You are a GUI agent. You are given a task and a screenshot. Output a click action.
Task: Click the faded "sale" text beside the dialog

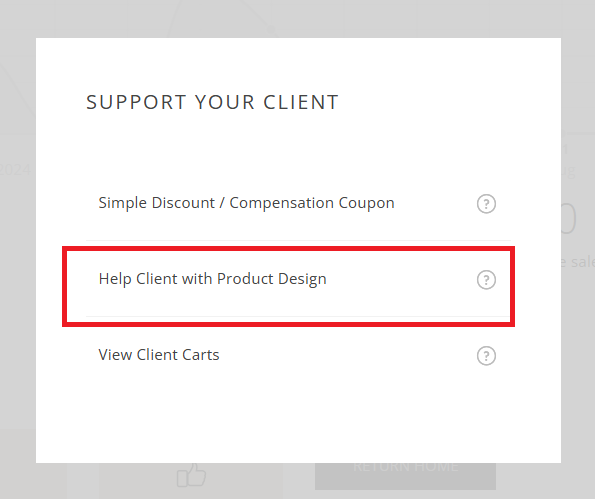click(x=582, y=262)
